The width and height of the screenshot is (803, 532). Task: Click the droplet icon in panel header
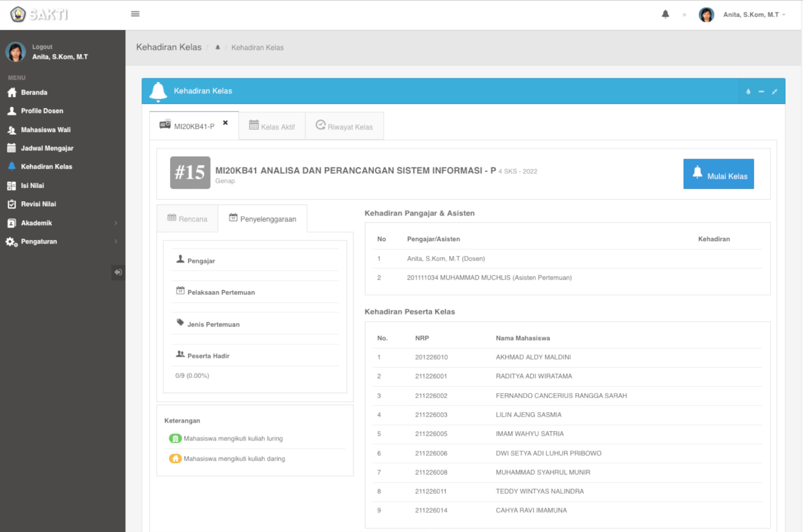click(748, 91)
